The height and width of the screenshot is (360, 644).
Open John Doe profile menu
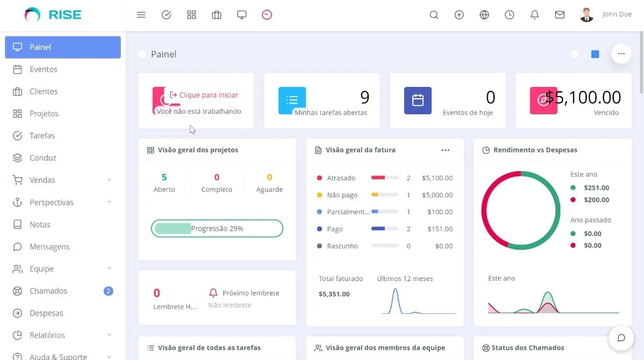[605, 14]
